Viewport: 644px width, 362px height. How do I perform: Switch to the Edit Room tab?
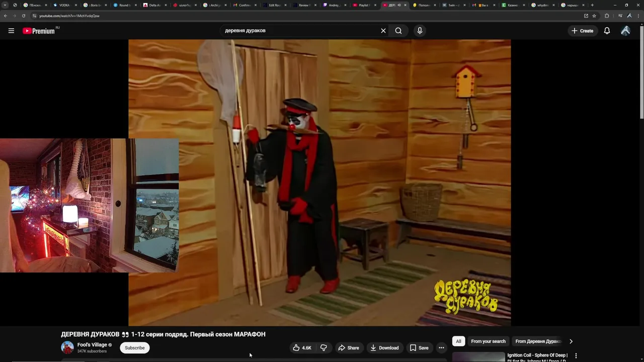tap(275, 5)
